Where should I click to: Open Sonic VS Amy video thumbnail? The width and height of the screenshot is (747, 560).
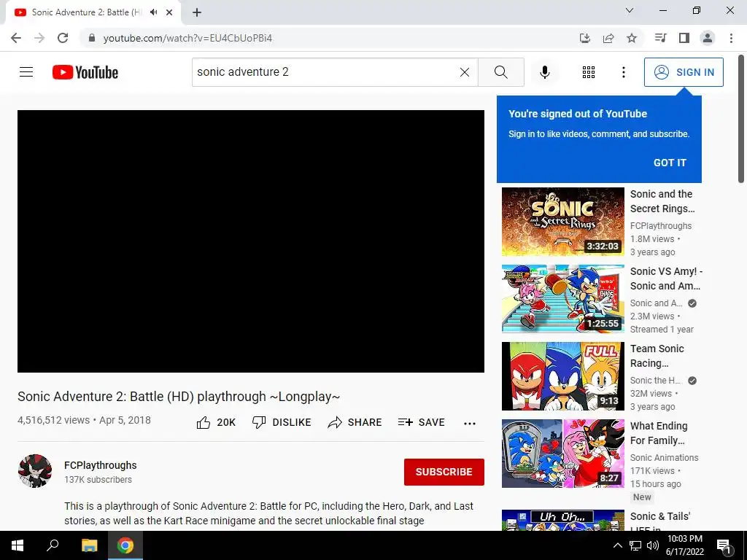562,299
